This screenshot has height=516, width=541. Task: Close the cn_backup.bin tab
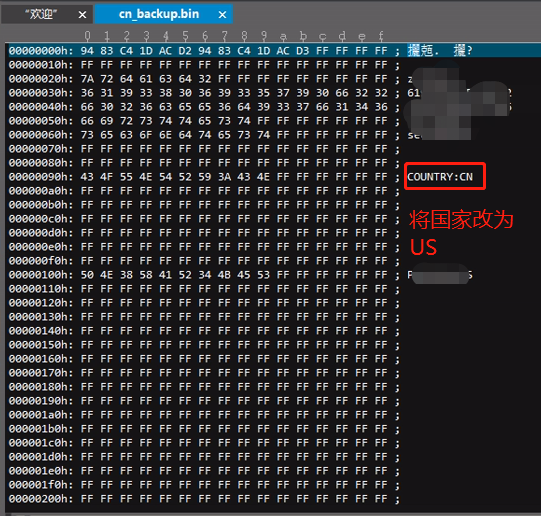[x=223, y=15]
